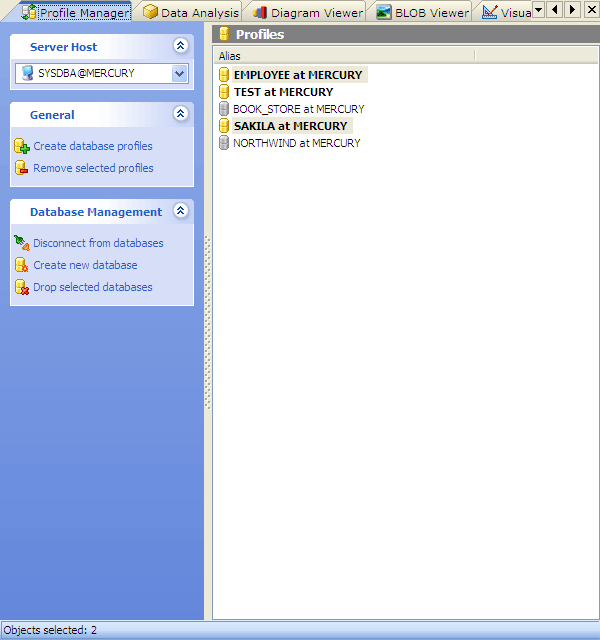
Task: Select the TEST at MERCURY profile
Action: coord(283,92)
